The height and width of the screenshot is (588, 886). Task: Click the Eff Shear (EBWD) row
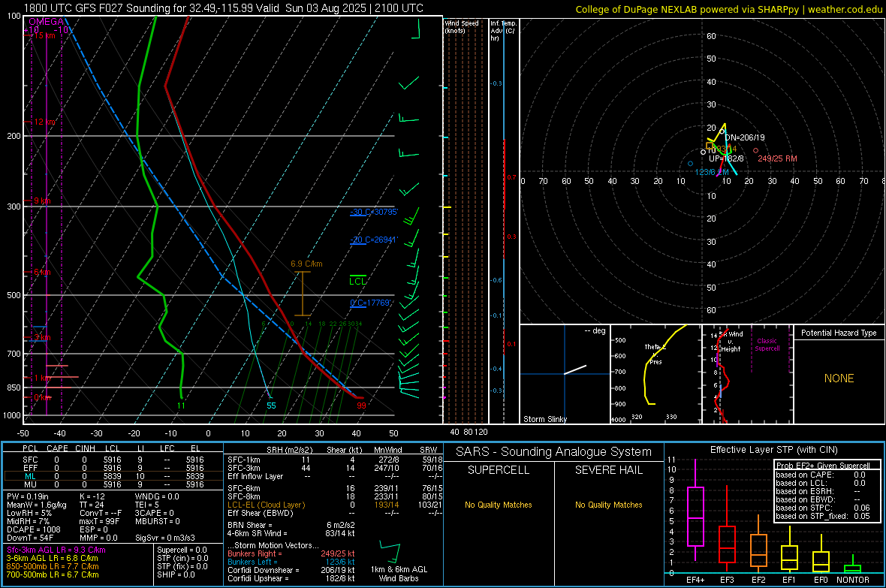pyautogui.click(x=335, y=513)
